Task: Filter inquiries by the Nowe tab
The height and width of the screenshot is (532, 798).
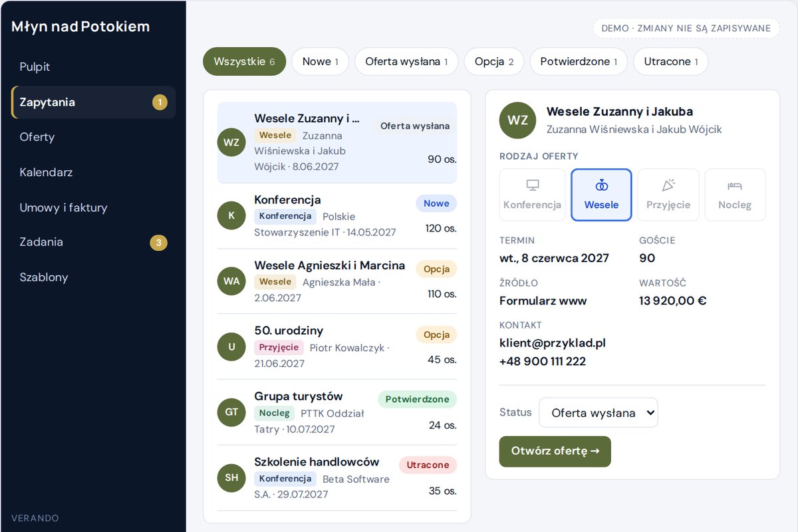Action: point(321,62)
